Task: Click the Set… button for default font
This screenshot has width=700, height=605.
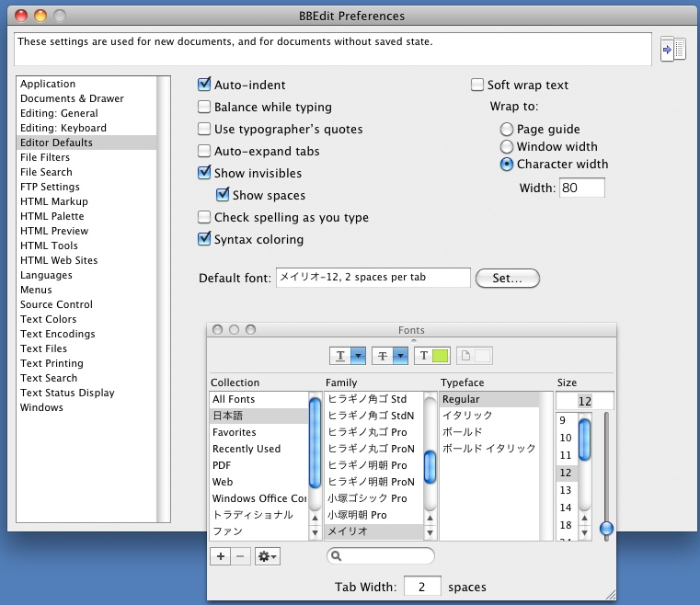Action: click(507, 278)
